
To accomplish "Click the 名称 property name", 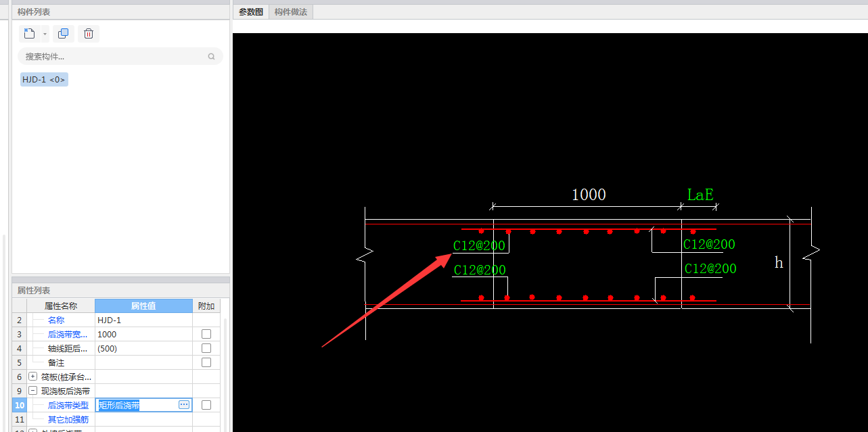I will pos(56,320).
